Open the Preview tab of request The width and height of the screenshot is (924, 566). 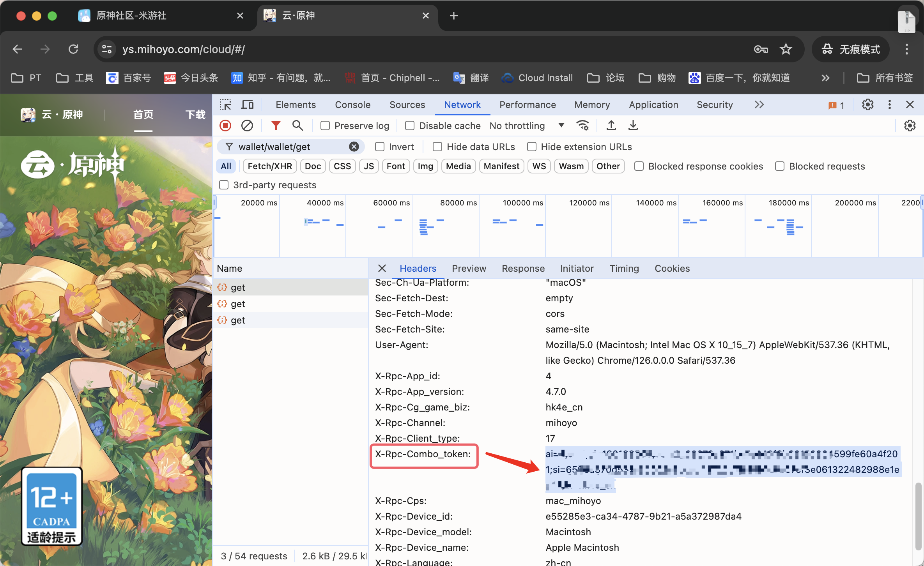[x=469, y=268]
